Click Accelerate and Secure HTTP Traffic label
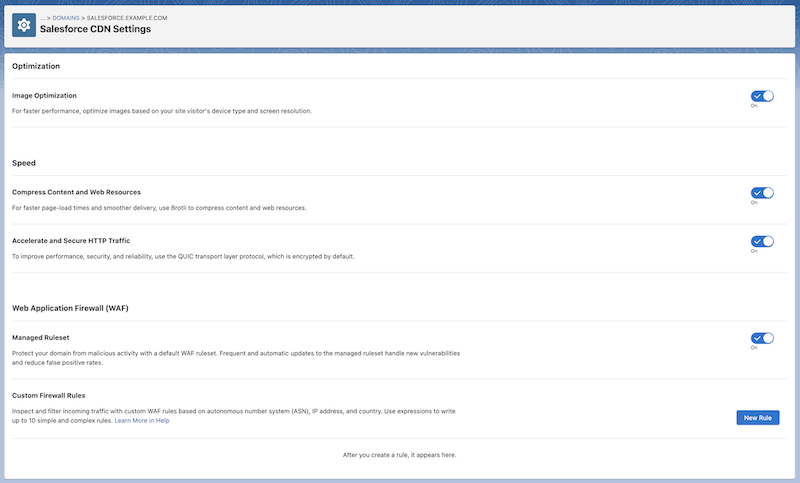Image resolution: width=800 pixels, height=483 pixels. click(71, 241)
